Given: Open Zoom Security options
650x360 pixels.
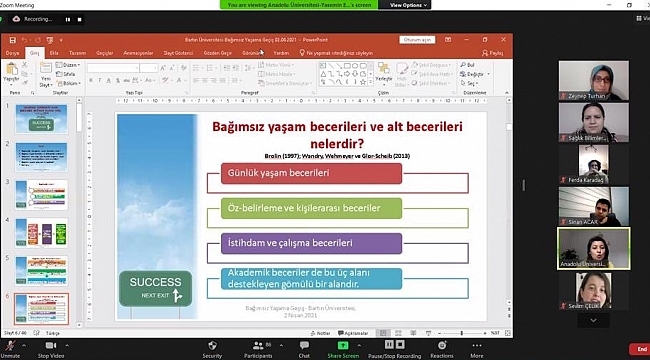Looking at the screenshot, I should point(212,349).
